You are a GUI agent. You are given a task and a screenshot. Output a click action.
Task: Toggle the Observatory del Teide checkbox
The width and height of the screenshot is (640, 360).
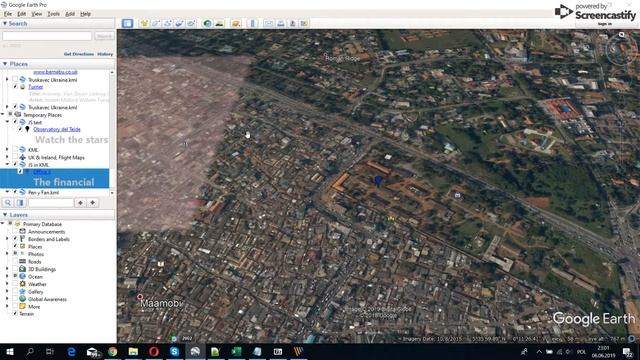[x=20, y=129]
